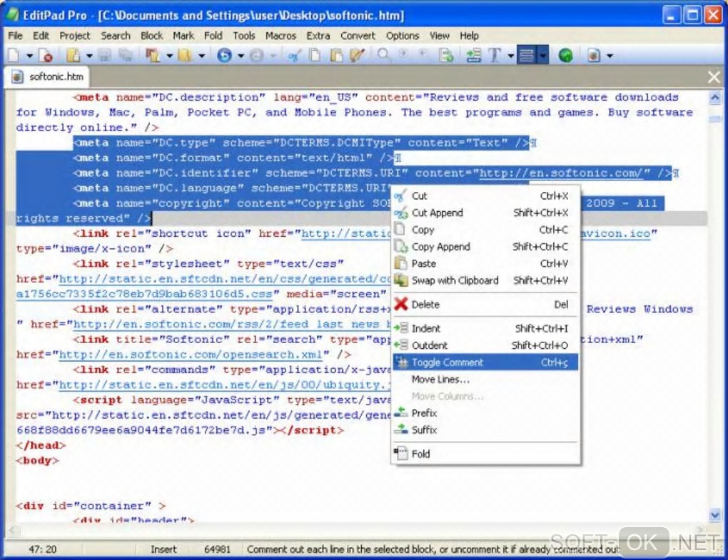Click the Copy toolbar icon
Image resolution: width=728 pixels, height=560 pixels.
tap(315, 56)
